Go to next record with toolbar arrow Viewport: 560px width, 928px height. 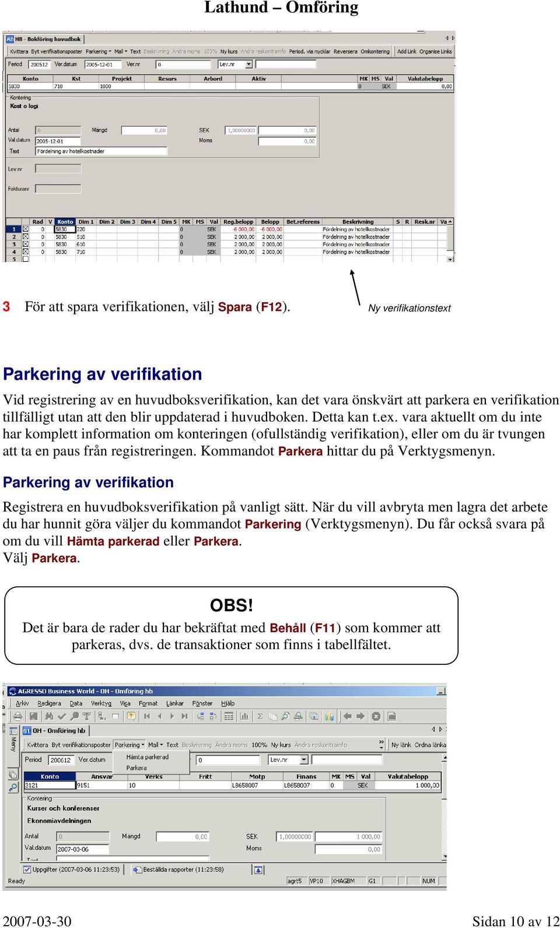tap(172, 716)
